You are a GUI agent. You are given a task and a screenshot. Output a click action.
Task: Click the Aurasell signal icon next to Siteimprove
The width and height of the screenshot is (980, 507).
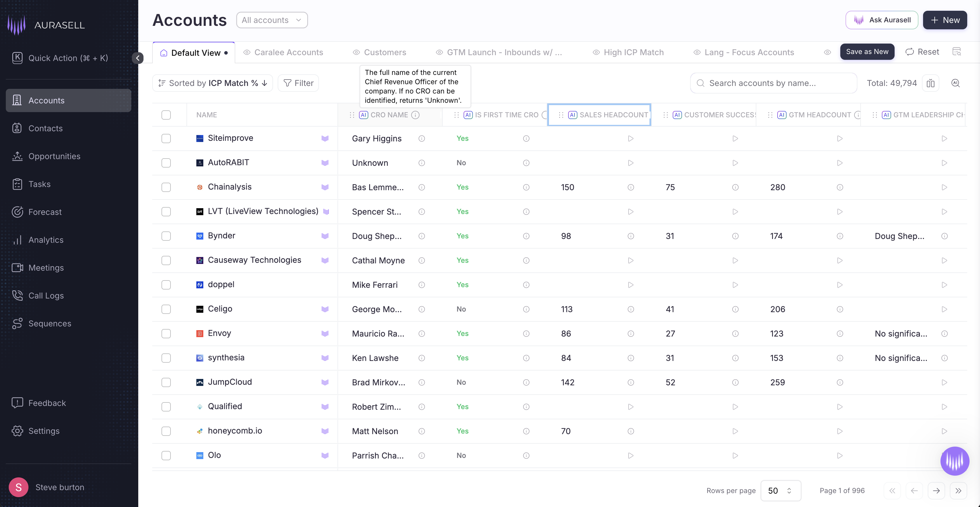click(x=325, y=139)
